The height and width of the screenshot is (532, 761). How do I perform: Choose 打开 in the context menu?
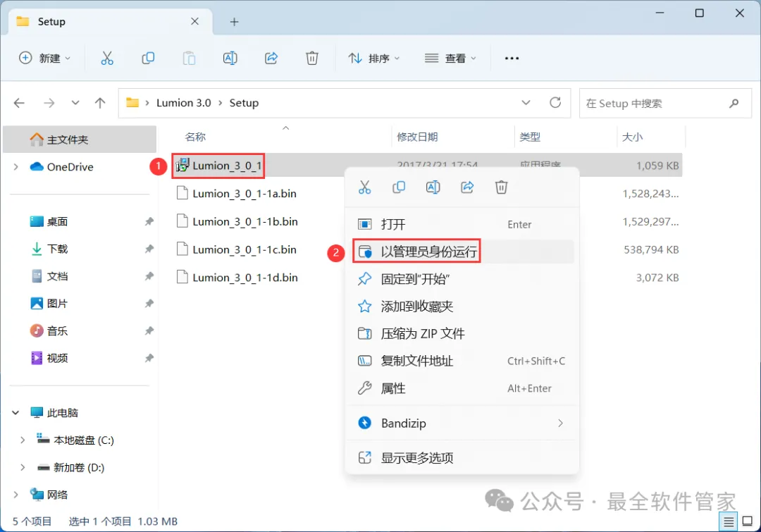(x=462, y=224)
